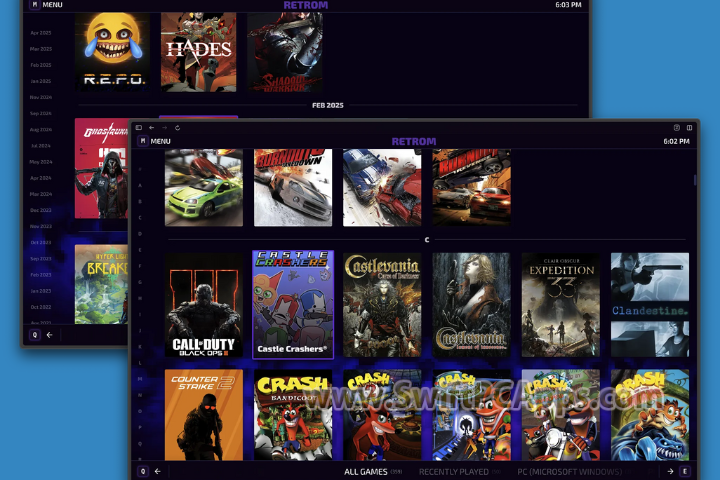The height and width of the screenshot is (480, 720).
Task: Jump to Jan 2025 in back window timeline
Action: [x=41, y=81]
